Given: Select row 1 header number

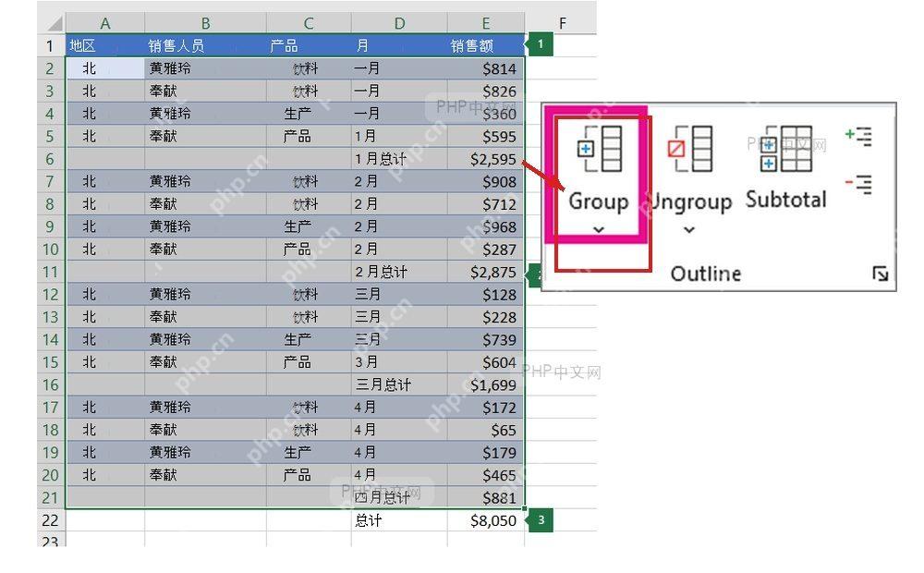Looking at the screenshot, I should pos(51,45).
